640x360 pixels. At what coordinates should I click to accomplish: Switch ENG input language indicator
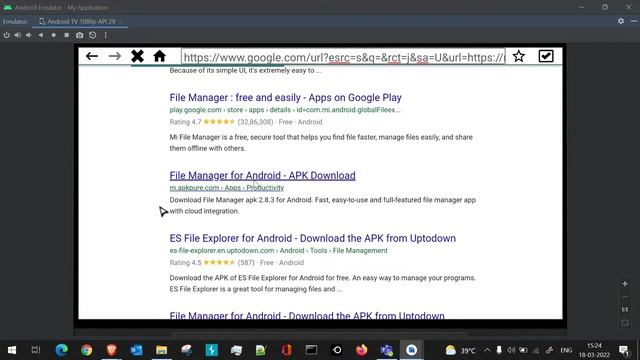(x=566, y=350)
